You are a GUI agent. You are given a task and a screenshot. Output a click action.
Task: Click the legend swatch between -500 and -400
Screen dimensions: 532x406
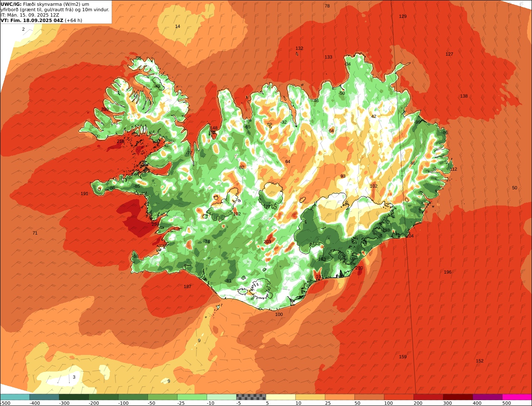click(15, 397)
